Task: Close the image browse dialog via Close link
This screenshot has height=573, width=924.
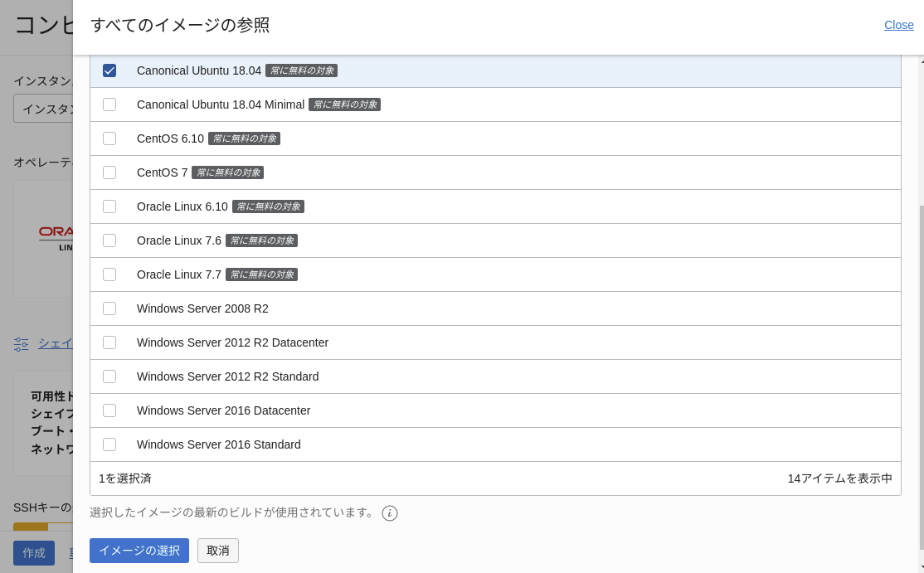Action: coord(898,25)
